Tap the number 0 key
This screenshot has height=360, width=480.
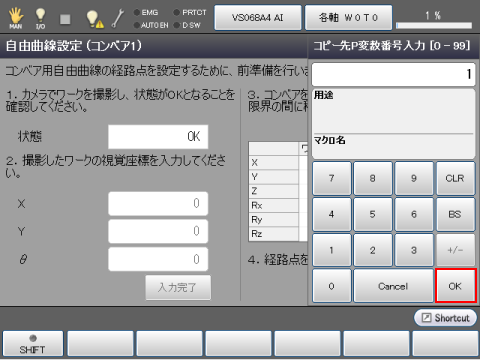[x=332, y=286]
